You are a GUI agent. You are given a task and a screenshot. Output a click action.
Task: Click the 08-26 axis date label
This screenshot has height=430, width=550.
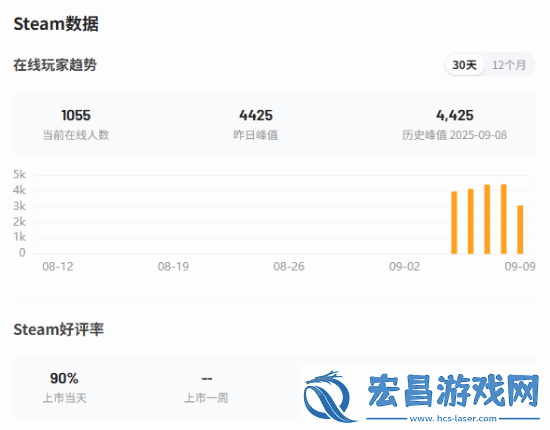click(289, 267)
